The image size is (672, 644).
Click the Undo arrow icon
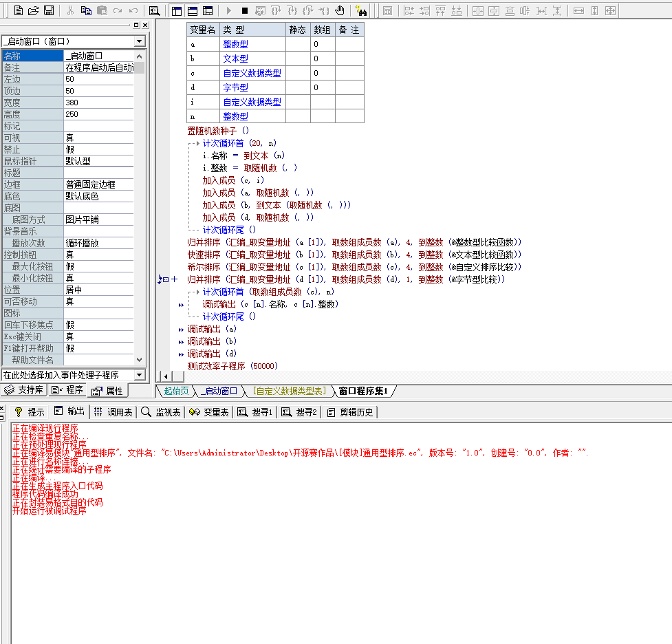coord(133,10)
